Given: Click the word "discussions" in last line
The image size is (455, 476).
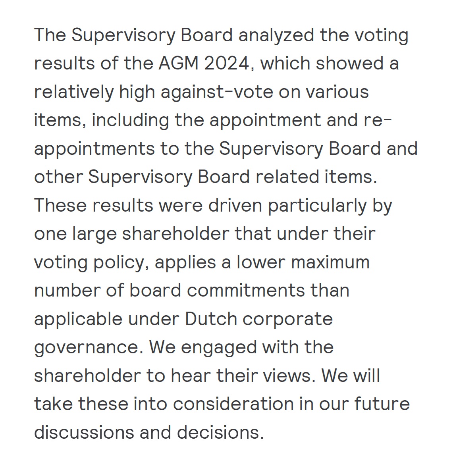Looking at the screenshot, I should click(84, 433).
